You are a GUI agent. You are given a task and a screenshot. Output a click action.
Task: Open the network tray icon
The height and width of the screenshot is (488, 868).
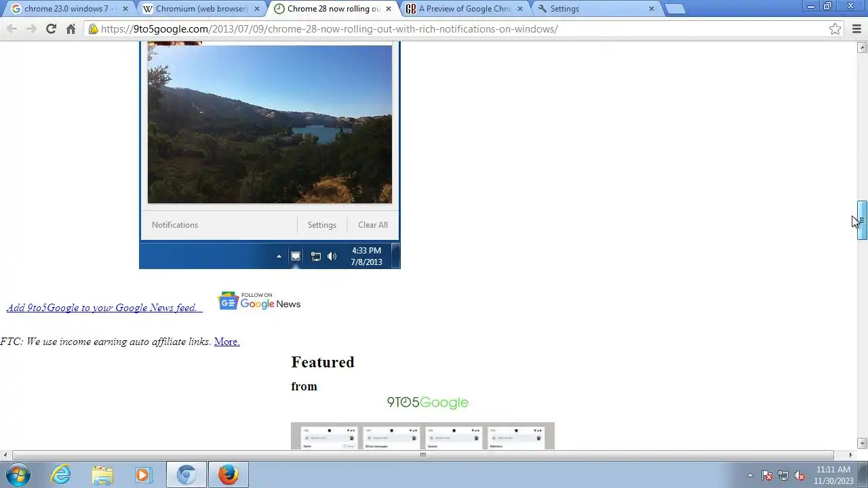click(783, 475)
